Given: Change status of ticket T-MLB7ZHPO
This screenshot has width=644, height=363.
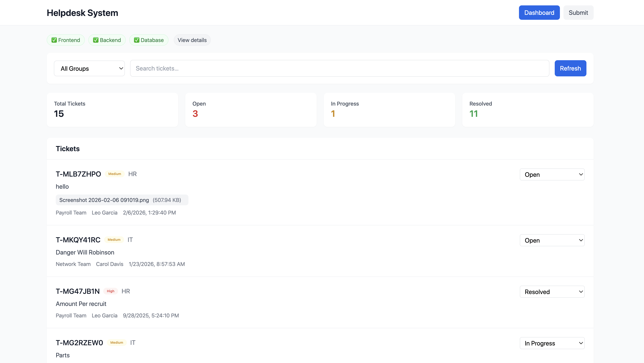Looking at the screenshot, I should click(x=552, y=174).
